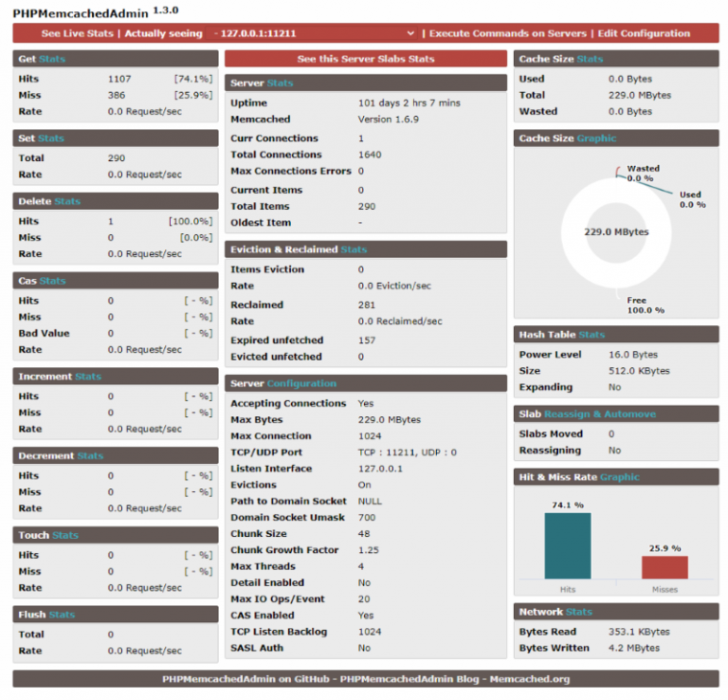The height and width of the screenshot is (700, 728).
Task: Click the Used 0.0 % chart label
Action: point(692,200)
